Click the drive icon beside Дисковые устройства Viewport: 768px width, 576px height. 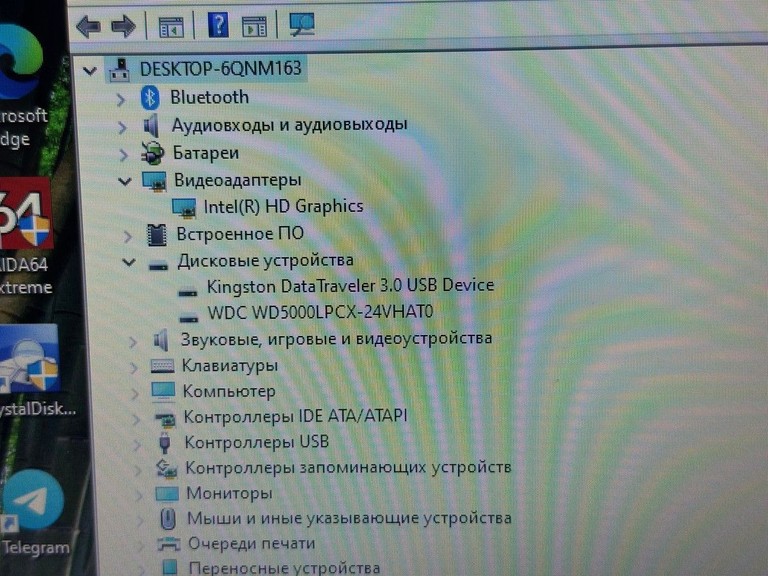click(x=158, y=266)
